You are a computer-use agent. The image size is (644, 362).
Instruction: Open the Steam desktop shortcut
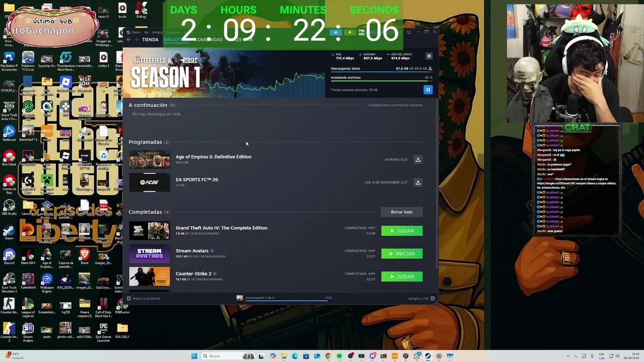click(9, 233)
